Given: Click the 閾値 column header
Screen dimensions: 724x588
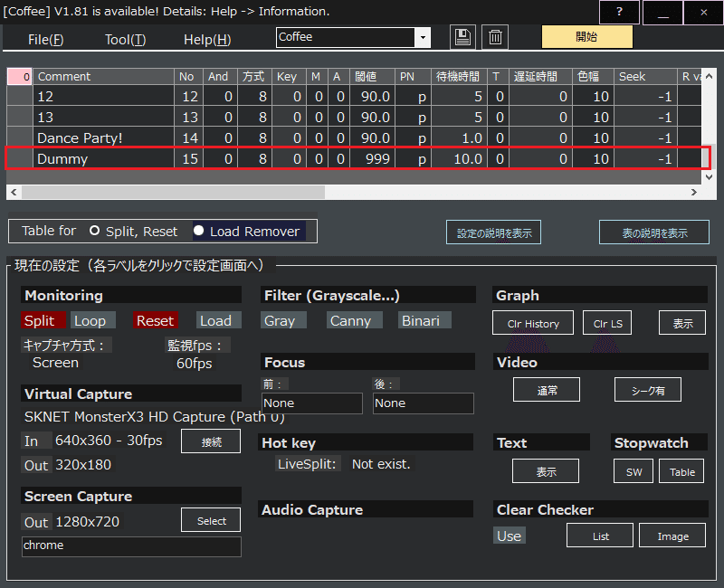Looking at the screenshot, I should tap(373, 76).
